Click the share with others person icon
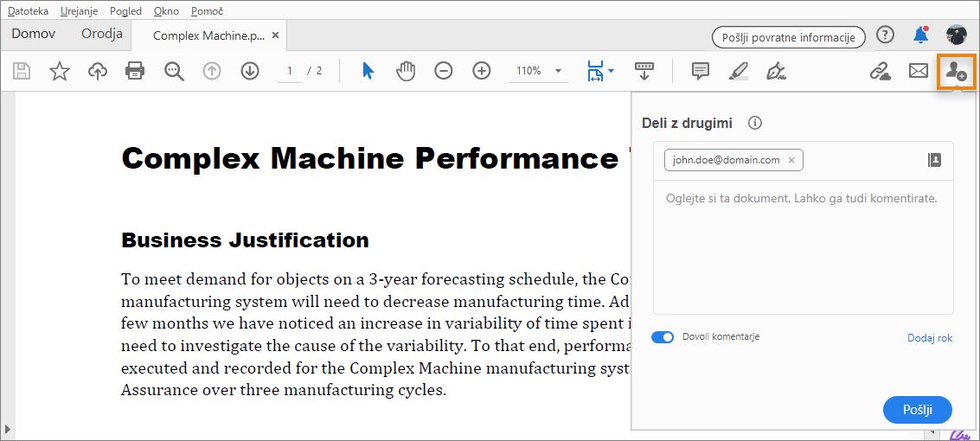This screenshot has width=980, height=441. 956,71
